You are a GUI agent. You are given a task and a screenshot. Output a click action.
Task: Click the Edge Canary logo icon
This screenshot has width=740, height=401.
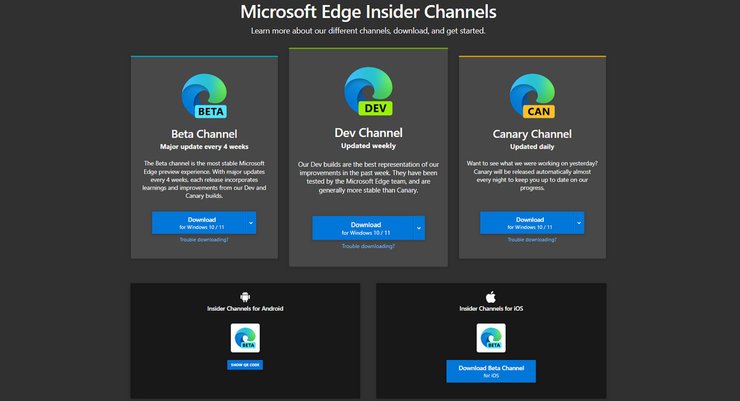[x=532, y=96]
